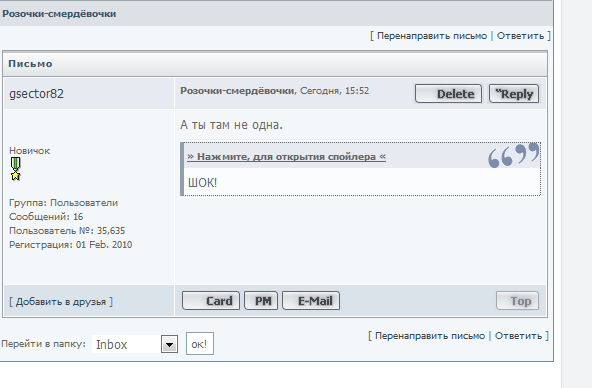Click the large quote marks icon in spoiler box
The height and width of the screenshot is (388, 592).
(x=514, y=155)
